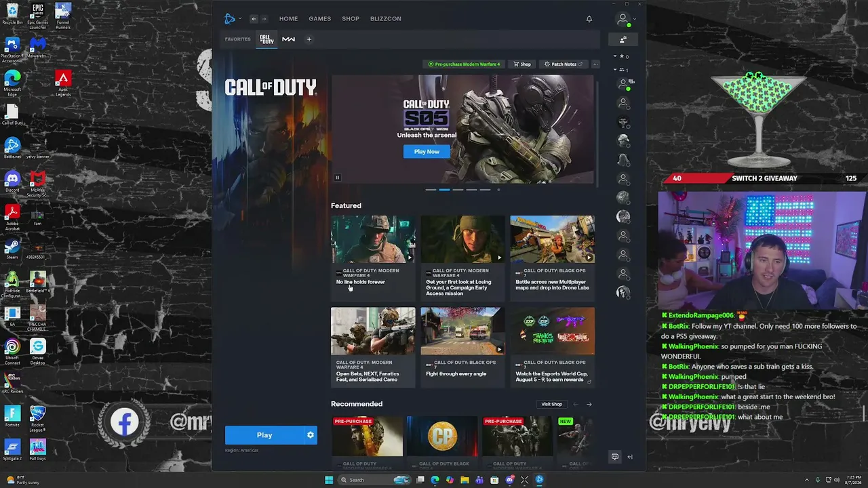This screenshot has height=488, width=868.
Task: Click the Visit Shop button
Action: point(551,405)
